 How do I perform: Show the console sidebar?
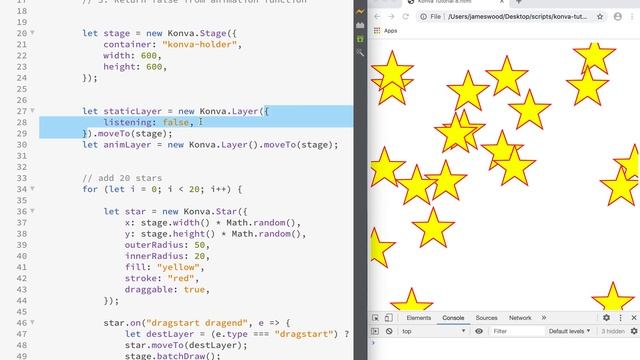coord(375,331)
